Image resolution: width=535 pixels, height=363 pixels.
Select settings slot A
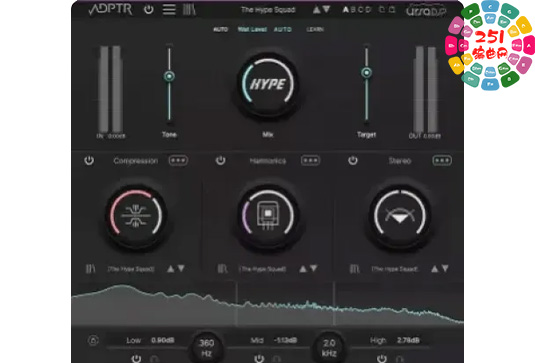pyautogui.click(x=346, y=10)
